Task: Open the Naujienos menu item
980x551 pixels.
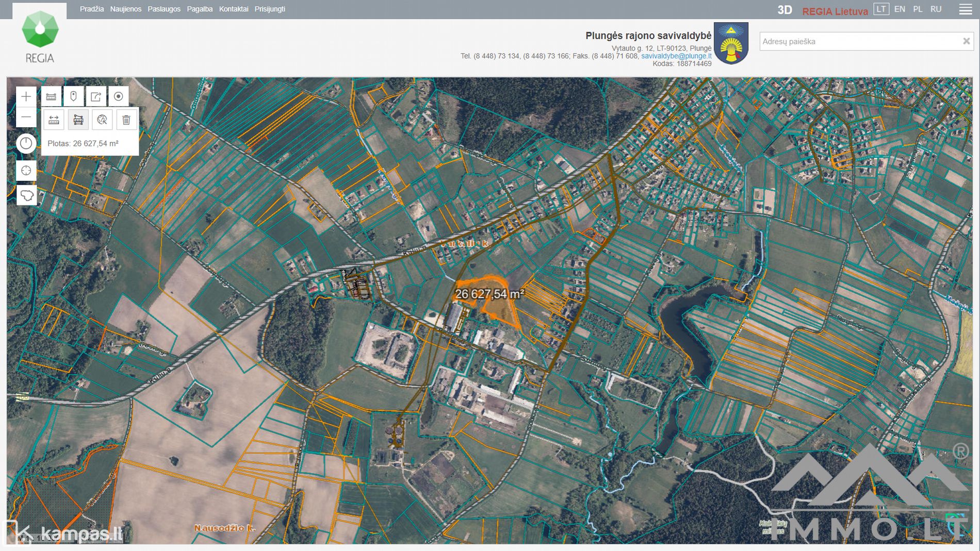Action: pyautogui.click(x=125, y=9)
